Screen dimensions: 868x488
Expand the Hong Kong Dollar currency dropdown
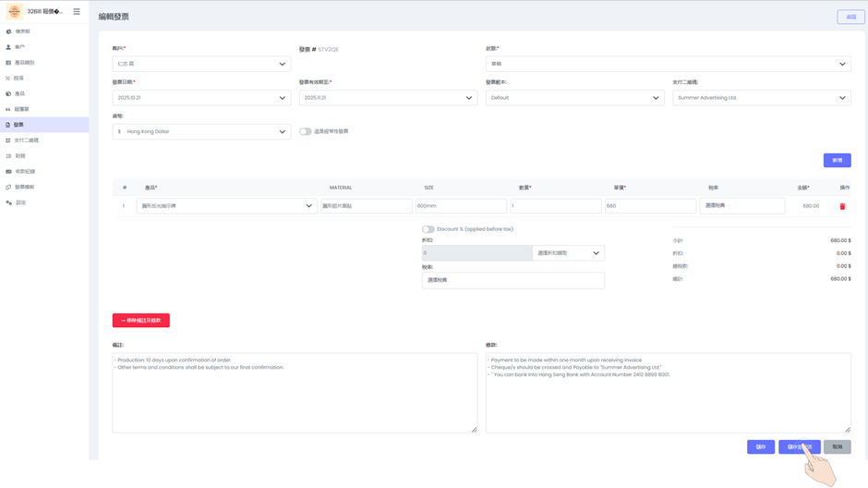click(x=201, y=132)
